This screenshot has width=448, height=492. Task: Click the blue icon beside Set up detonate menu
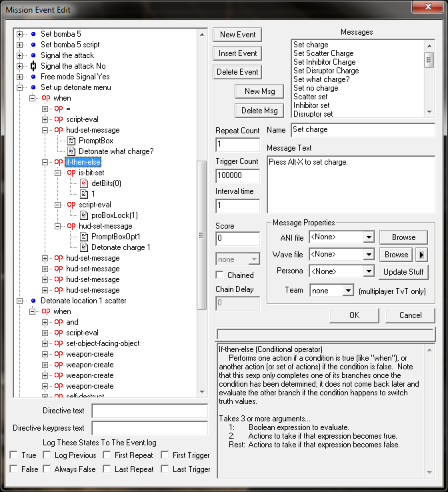[x=33, y=87]
